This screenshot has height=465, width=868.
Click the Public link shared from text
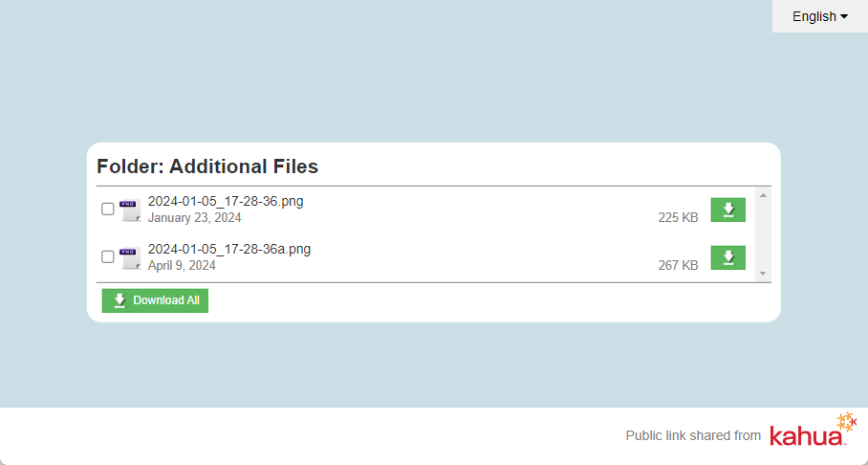pos(693,436)
